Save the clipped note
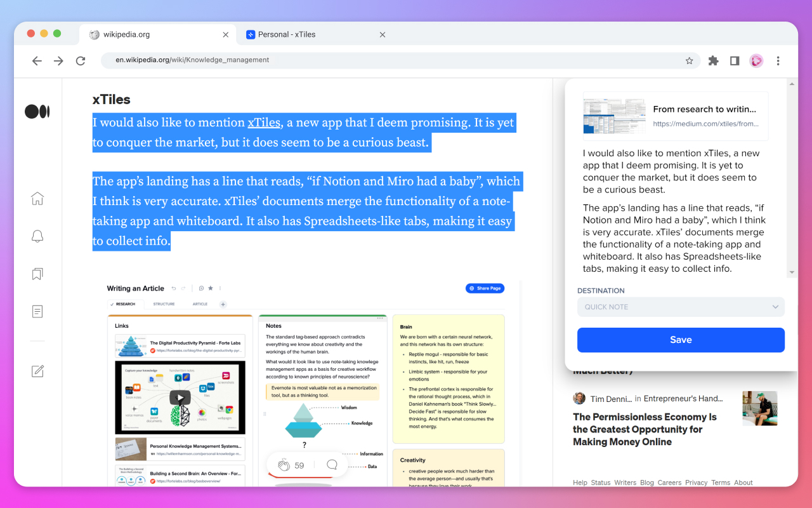This screenshot has width=812, height=508. (x=680, y=340)
